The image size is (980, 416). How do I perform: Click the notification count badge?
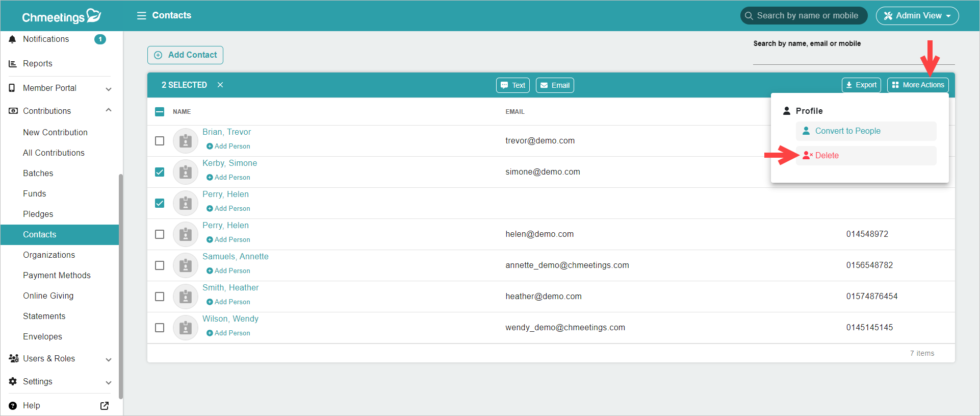pyautogui.click(x=100, y=39)
